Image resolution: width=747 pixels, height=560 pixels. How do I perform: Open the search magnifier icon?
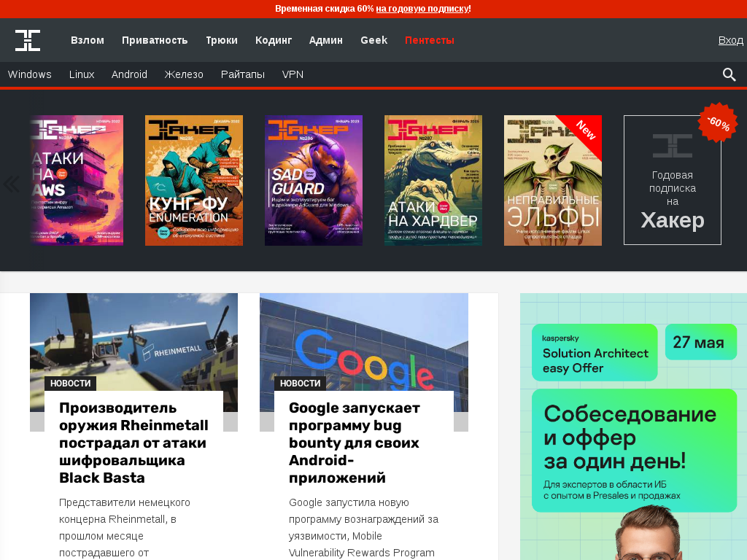point(729,75)
